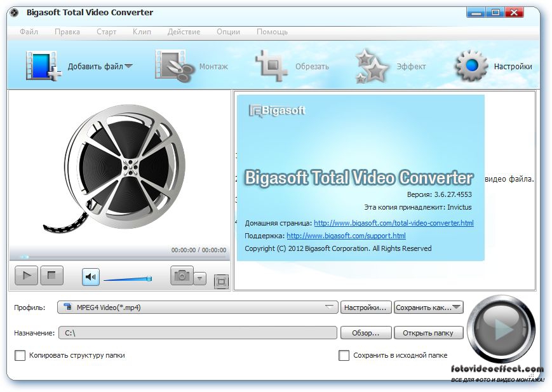Select the Обрезать crop tool icon
Image resolution: width=552 pixels, height=392 pixels.
(x=271, y=65)
